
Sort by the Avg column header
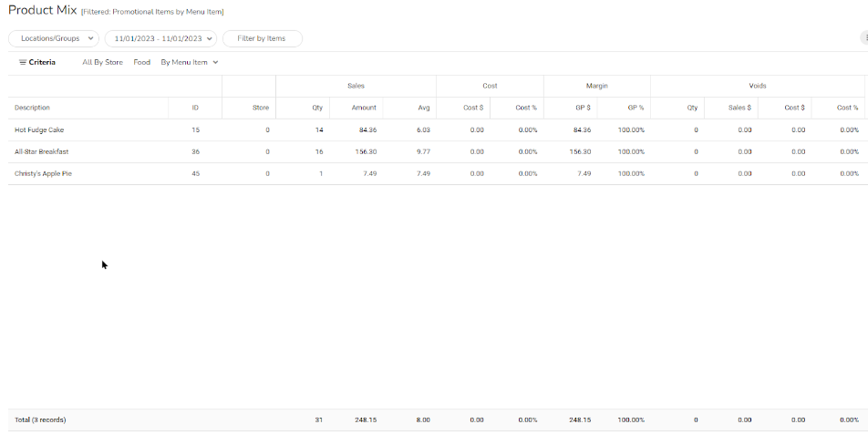[x=424, y=108]
